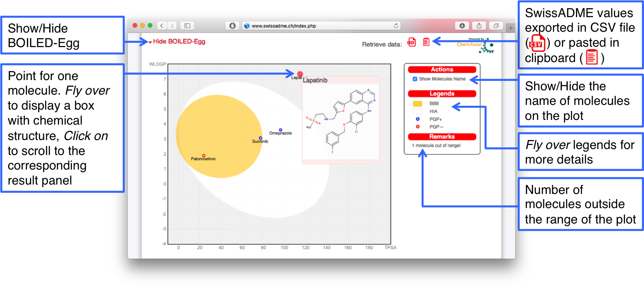Click the PGP+ blue circle legend
The height and width of the screenshot is (289, 644).
[417, 119]
